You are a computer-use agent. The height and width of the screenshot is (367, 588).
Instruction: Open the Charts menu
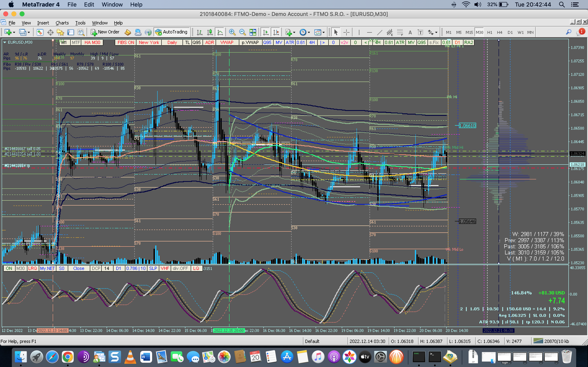[x=62, y=23]
